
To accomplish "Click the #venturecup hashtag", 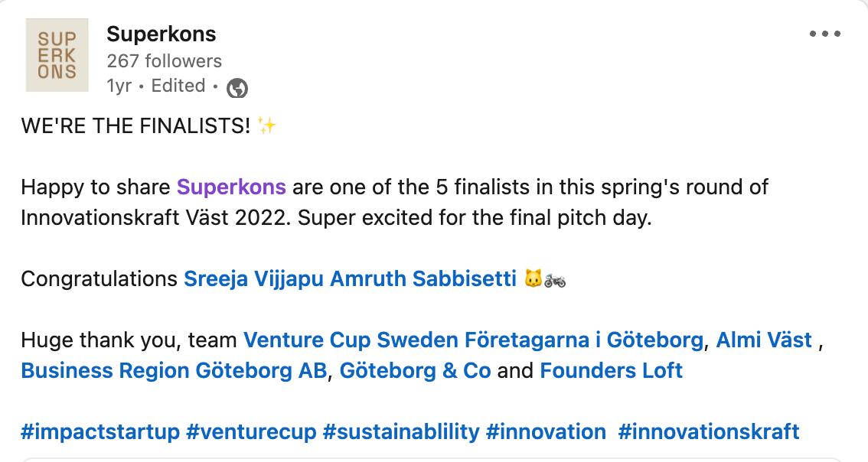I will [251, 432].
